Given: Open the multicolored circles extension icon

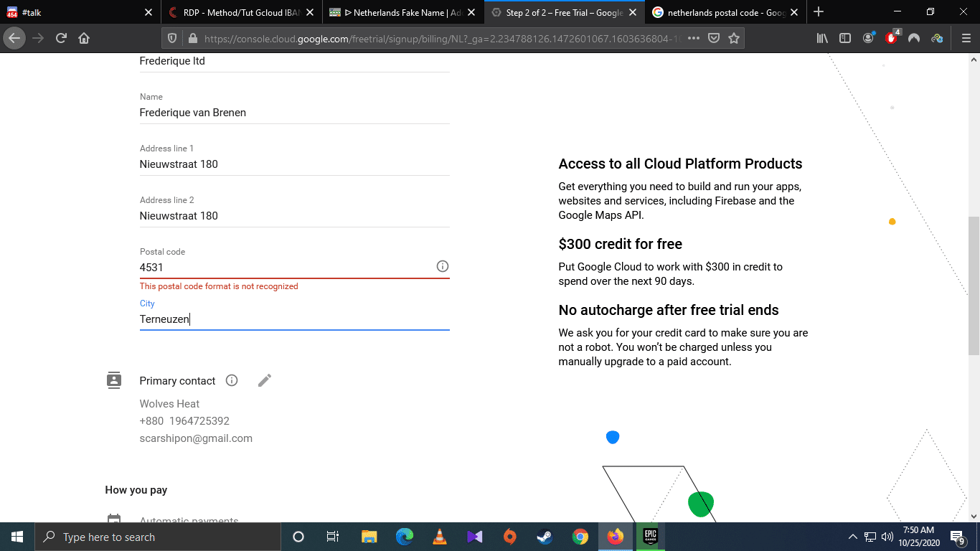Looking at the screenshot, I should click(937, 39).
